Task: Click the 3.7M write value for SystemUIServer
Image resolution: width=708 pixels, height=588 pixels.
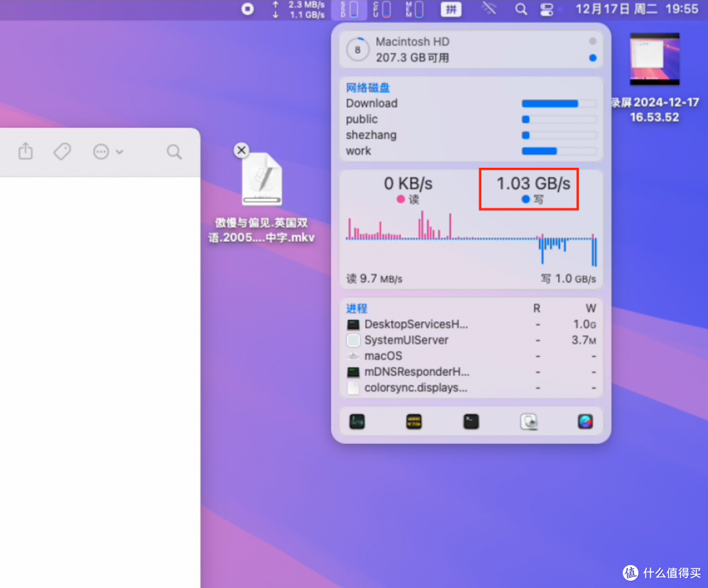Action: click(x=583, y=340)
